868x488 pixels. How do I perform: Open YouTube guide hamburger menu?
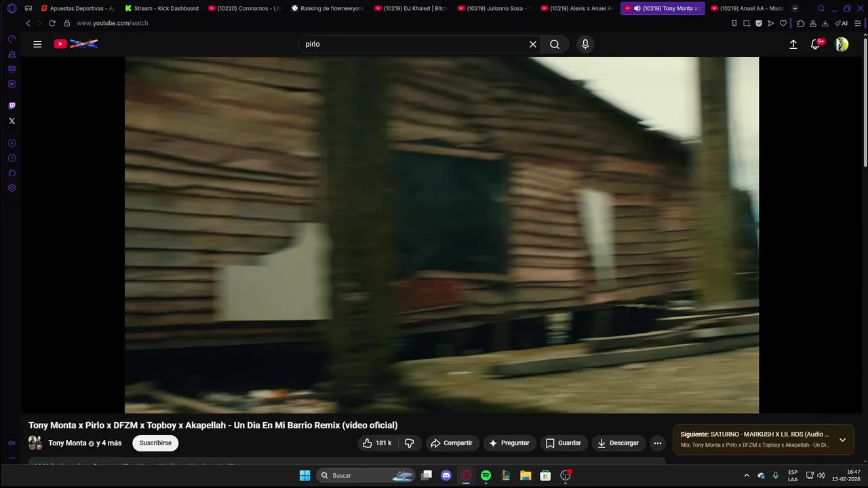coord(37,44)
